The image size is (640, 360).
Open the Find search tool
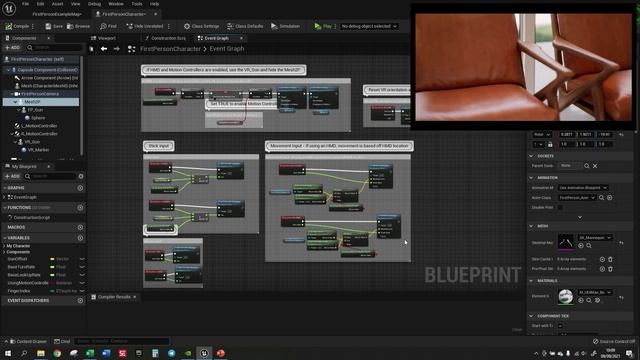tap(108, 26)
